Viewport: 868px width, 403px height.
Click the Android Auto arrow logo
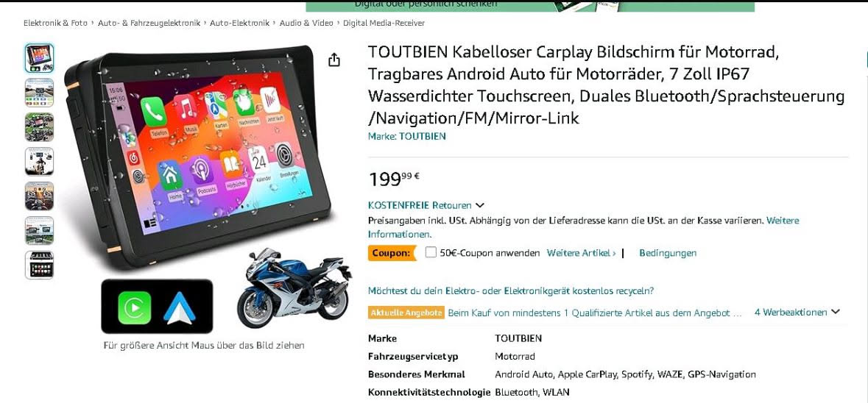[180, 307]
